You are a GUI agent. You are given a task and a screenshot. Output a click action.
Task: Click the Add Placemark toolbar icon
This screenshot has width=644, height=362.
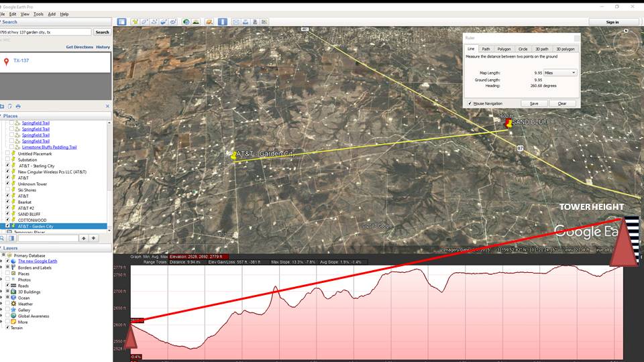coord(135,21)
